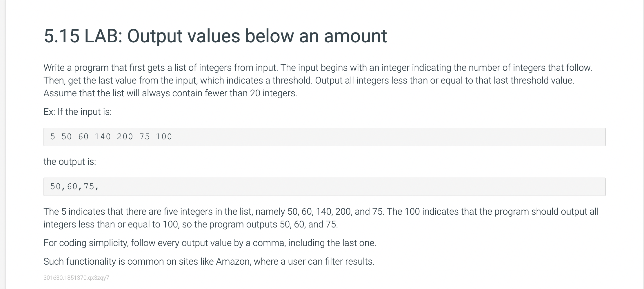The image size is (644, 289).
Task: Click the "the output is:" label
Action: [70, 162]
